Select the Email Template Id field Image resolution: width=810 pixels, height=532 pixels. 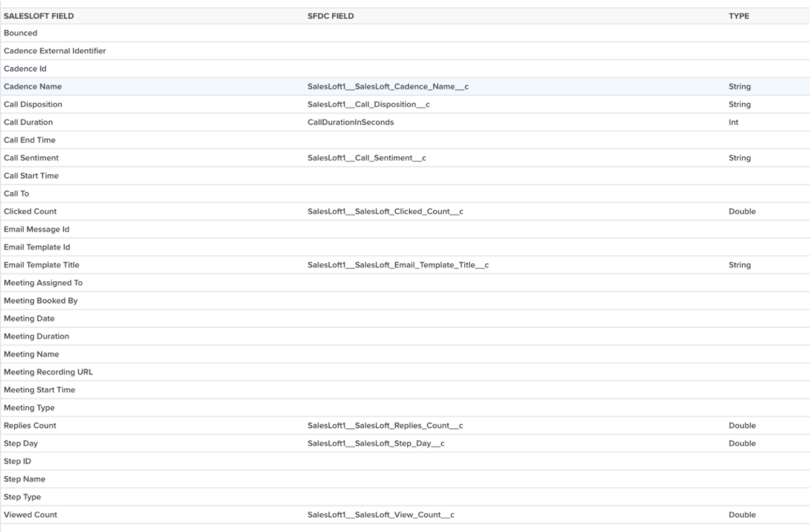click(x=37, y=247)
